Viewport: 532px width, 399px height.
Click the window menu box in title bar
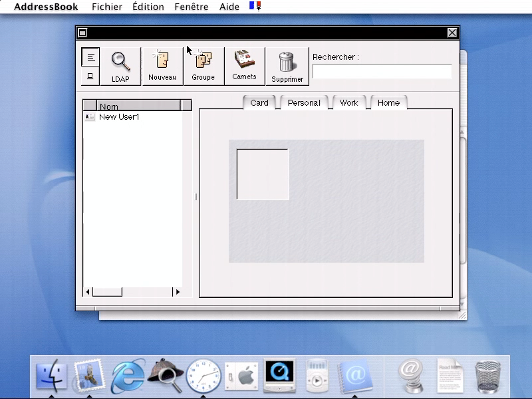(82, 33)
